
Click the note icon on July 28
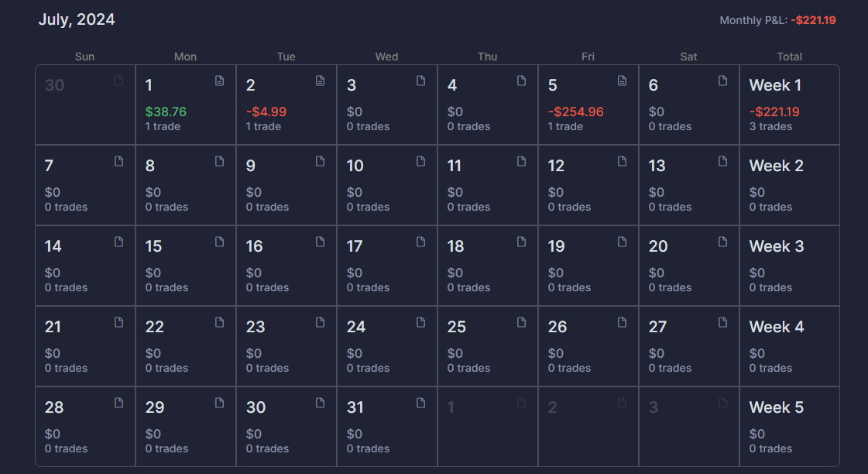pyautogui.click(x=119, y=403)
